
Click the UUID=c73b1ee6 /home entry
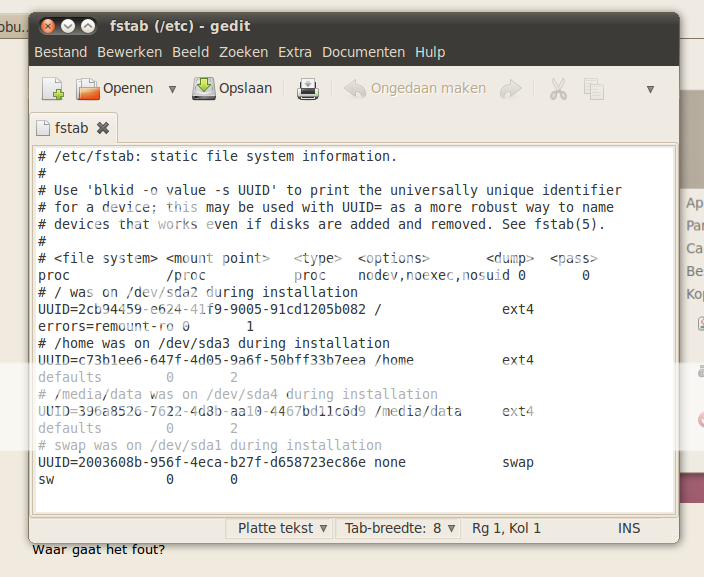286,360
